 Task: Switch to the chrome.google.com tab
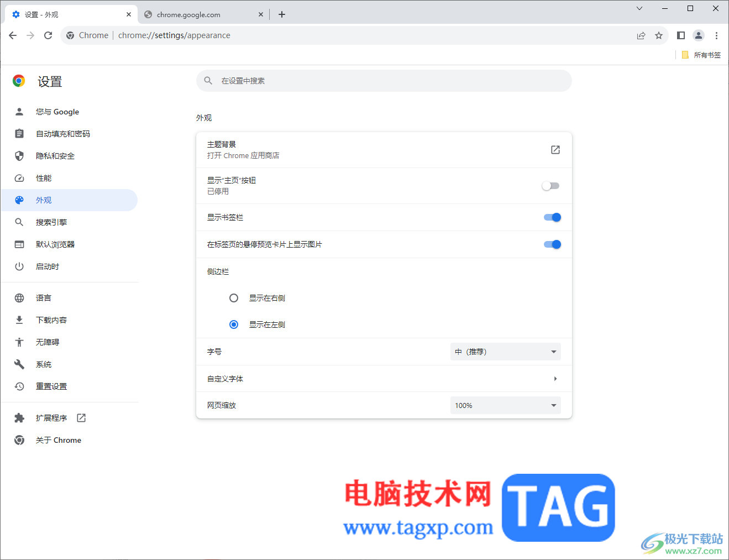(203, 14)
